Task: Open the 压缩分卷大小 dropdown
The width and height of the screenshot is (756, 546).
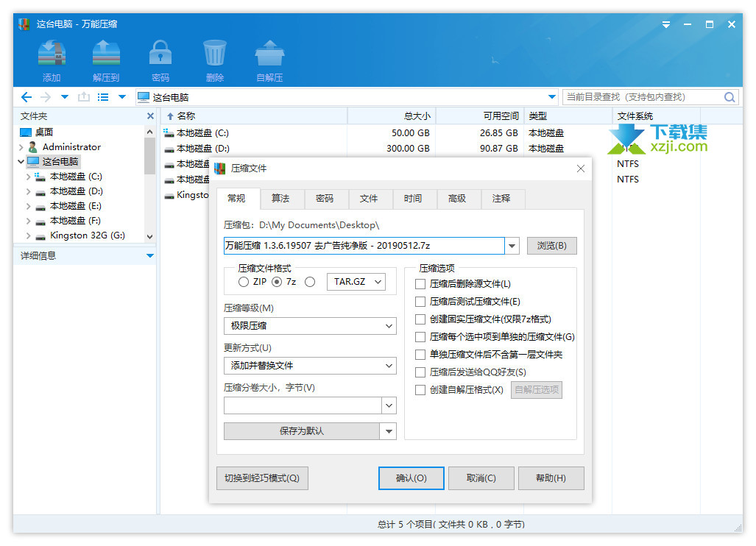Action: click(x=389, y=405)
